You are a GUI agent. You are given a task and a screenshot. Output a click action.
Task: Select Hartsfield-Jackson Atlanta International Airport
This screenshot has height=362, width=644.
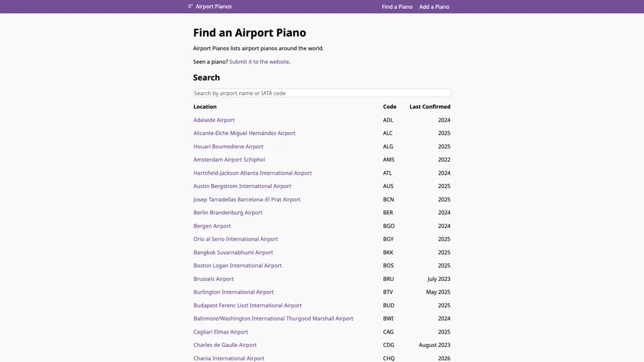click(x=252, y=172)
